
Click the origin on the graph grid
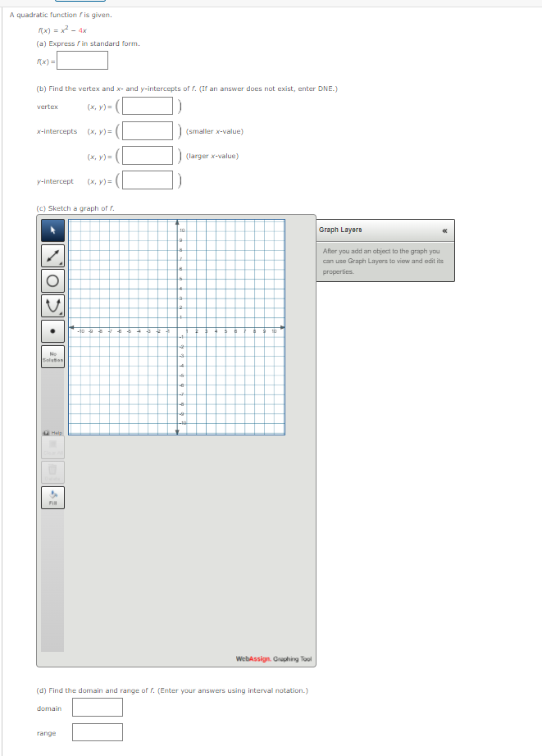pyautogui.click(x=177, y=326)
